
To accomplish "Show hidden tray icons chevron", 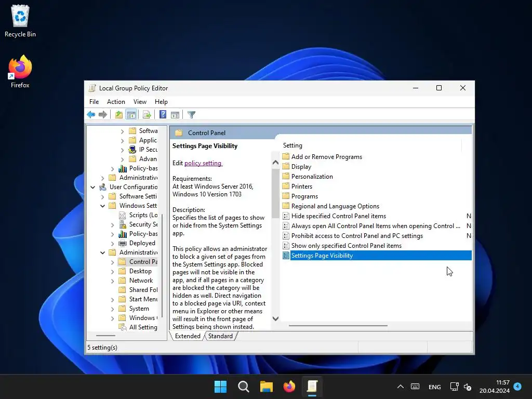I will [401, 387].
